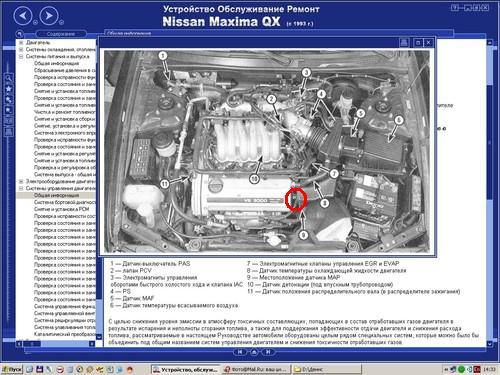500x375 pixels.
Task: Open Система бортовой диагностики topic
Action: [64, 202]
